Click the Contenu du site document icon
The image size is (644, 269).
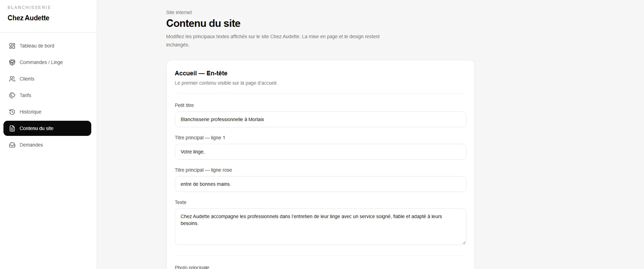click(12, 128)
